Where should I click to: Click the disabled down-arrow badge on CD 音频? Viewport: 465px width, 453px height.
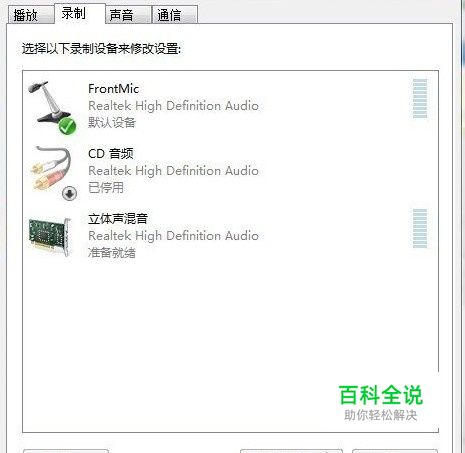tap(69, 193)
